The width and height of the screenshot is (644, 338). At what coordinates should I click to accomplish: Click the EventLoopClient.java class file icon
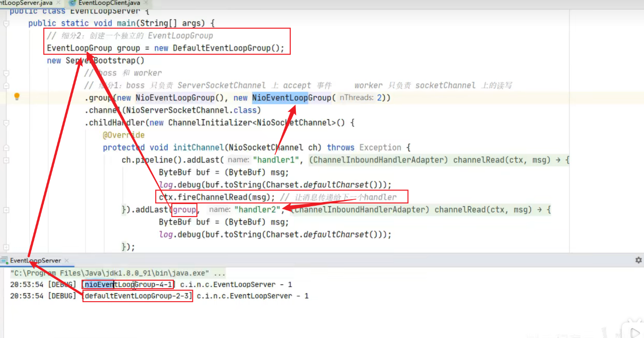pos(72,3)
